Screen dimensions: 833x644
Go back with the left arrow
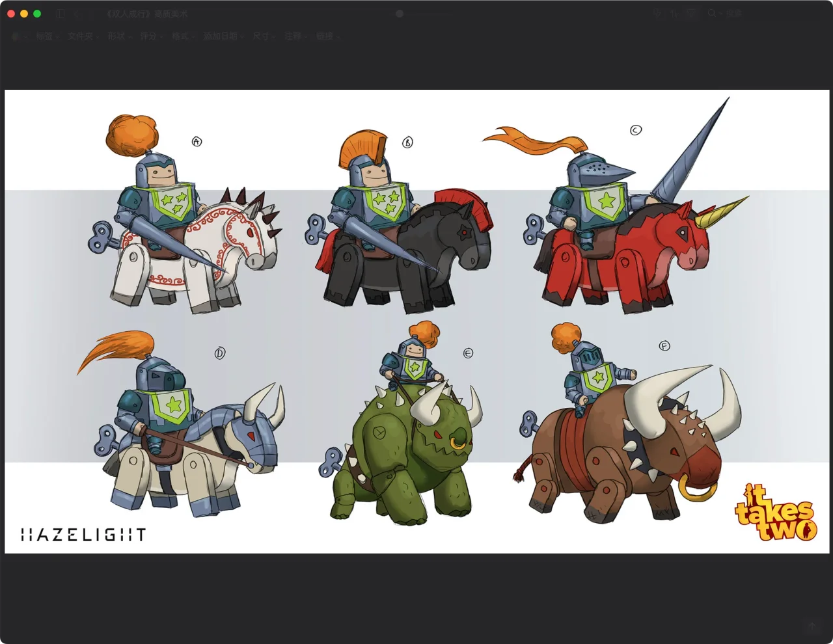pyautogui.click(x=77, y=14)
